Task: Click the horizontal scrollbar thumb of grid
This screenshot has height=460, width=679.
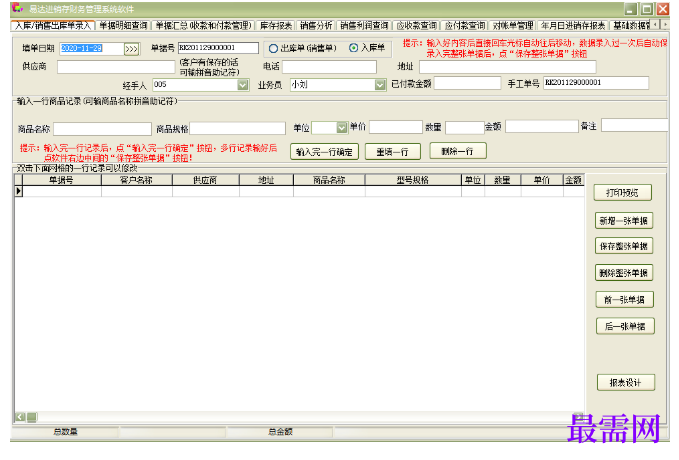Action: 32,417
